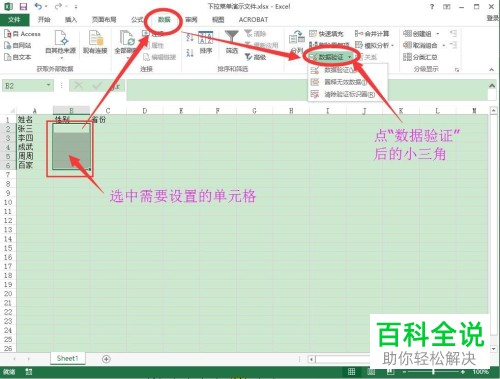Sort ascending with the A-Z icon
This screenshot has width=500, height=379.
click(190, 37)
